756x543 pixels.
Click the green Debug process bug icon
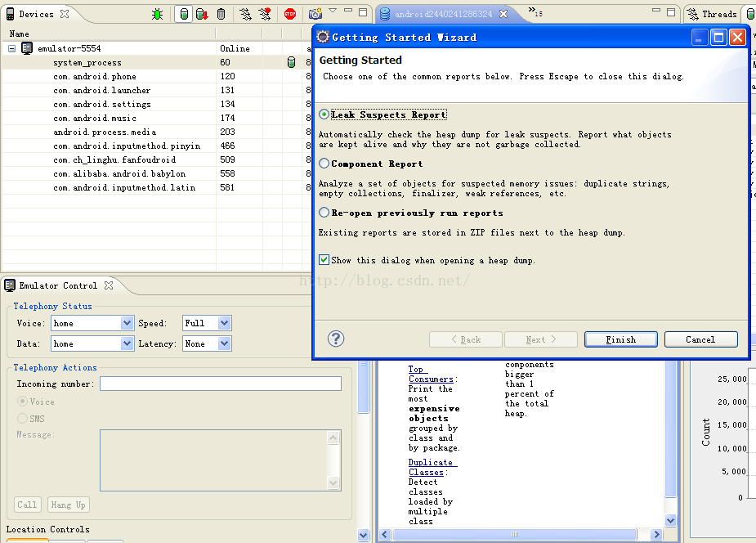click(x=157, y=14)
